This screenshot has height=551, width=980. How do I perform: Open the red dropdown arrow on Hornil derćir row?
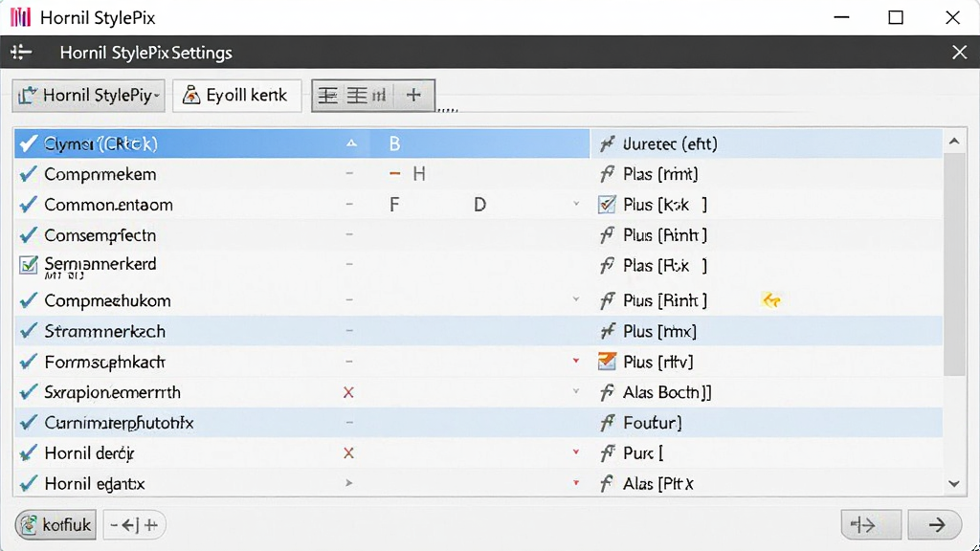click(575, 452)
